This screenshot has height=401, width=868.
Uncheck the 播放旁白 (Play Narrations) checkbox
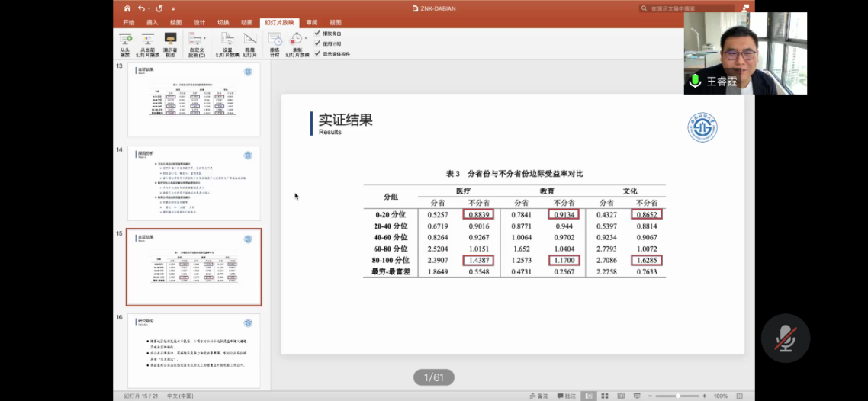coord(317,34)
